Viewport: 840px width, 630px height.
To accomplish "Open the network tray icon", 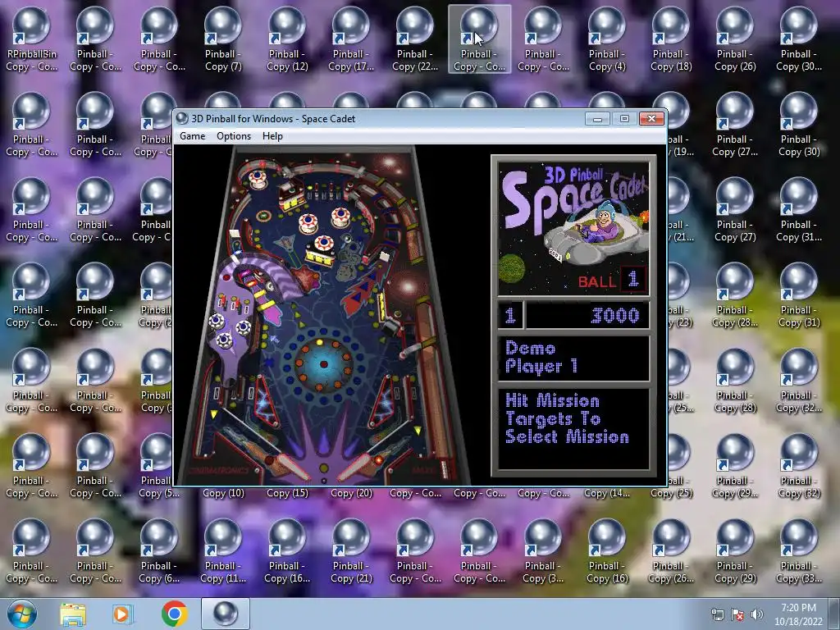I will [x=717, y=614].
